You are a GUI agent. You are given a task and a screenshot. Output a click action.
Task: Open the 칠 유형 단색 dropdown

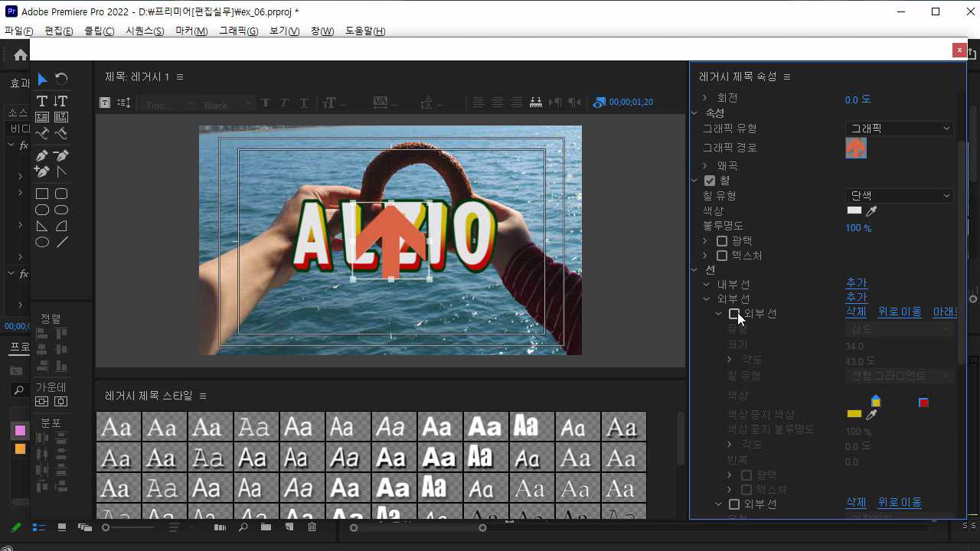click(x=900, y=196)
